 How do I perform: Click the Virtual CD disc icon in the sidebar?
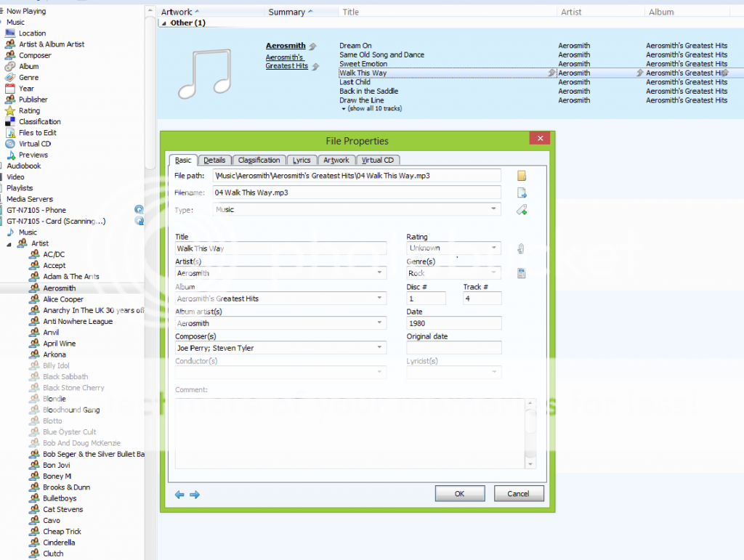click(10, 144)
